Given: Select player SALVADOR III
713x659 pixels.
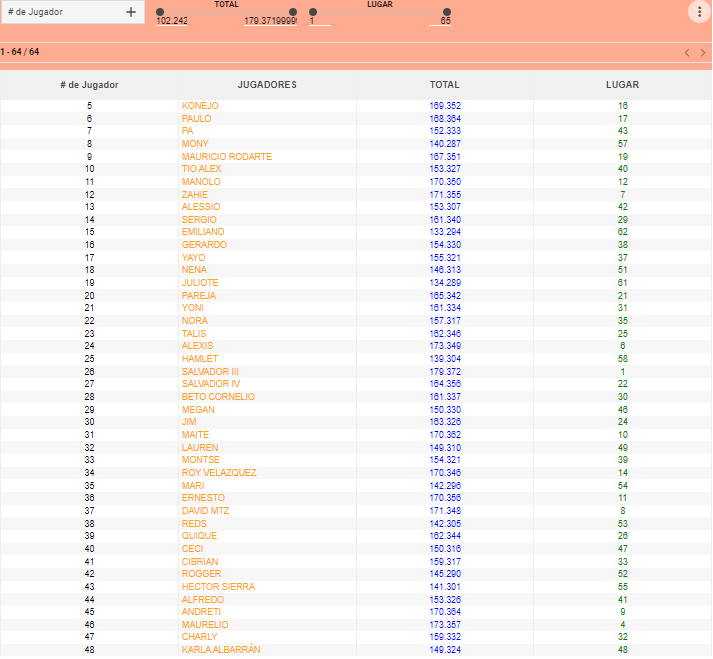Looking at the screenshot, I should (x=210, y=372).
